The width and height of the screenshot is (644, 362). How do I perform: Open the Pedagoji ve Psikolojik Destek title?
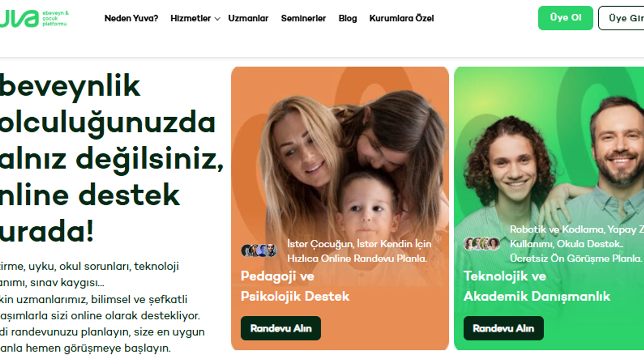click(x=295, y=286)
